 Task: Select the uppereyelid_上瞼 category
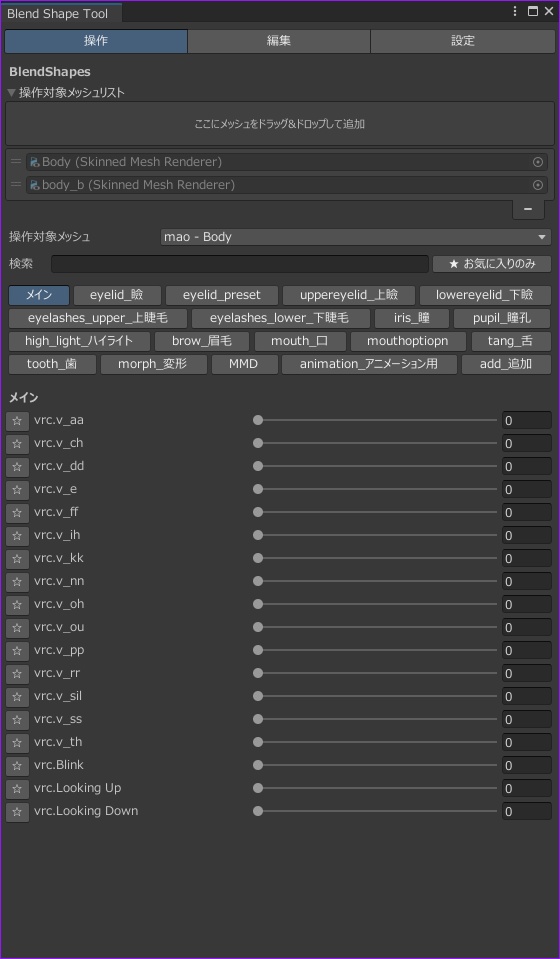point(349,295)
